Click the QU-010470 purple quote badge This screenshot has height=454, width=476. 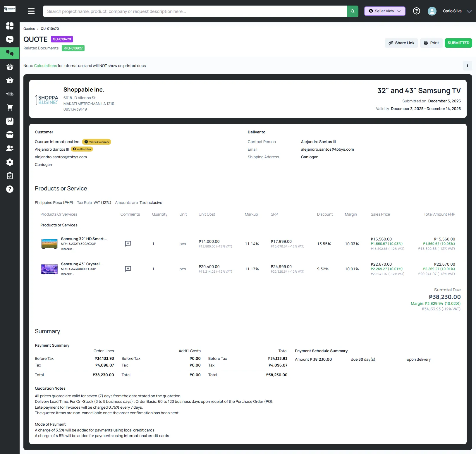[62, 39]
